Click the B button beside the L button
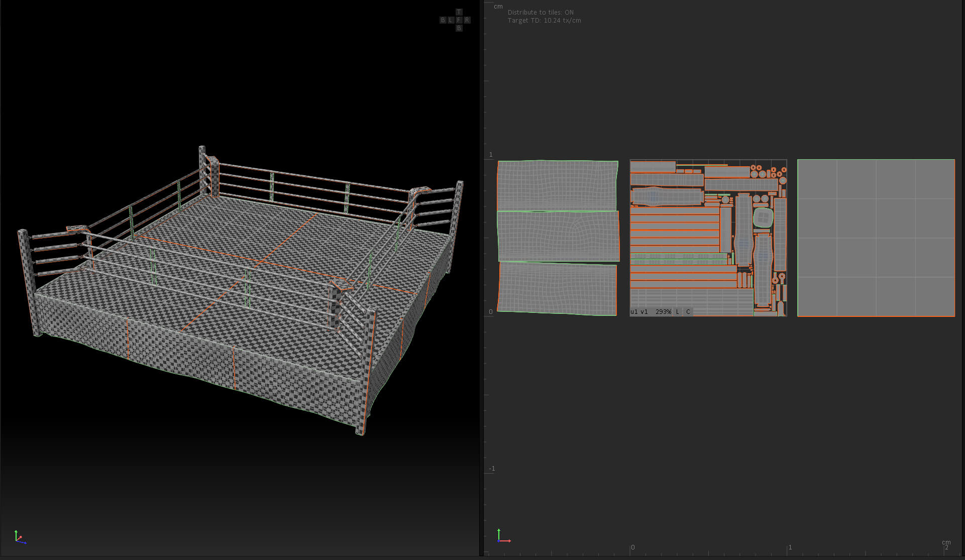This screenshot has width=965, height=560. click(443, 20)
